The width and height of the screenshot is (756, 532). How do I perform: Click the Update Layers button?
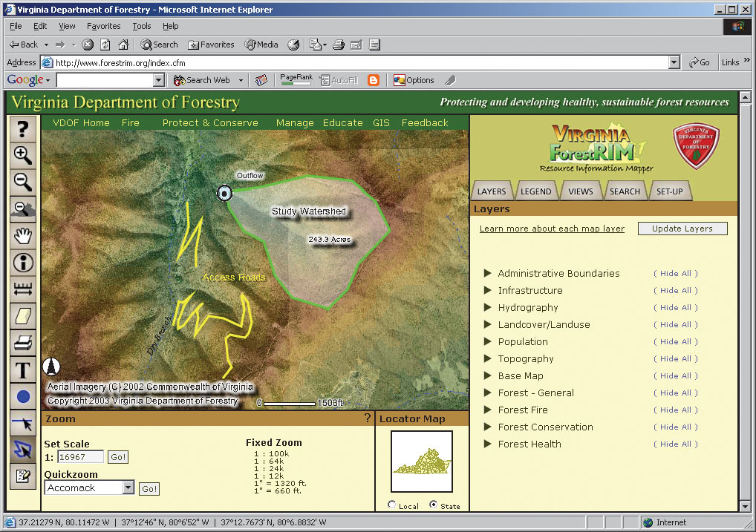click(x=682, y=229)
